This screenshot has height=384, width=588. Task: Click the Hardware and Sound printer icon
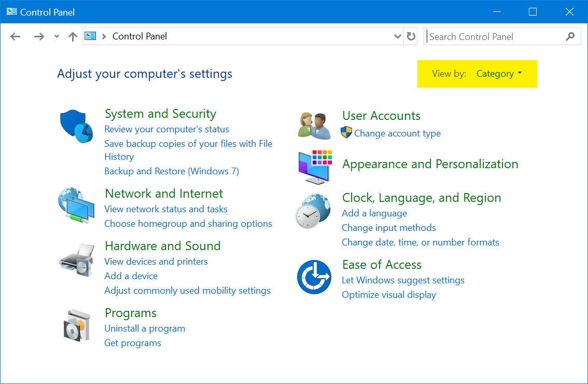[76, 258]
